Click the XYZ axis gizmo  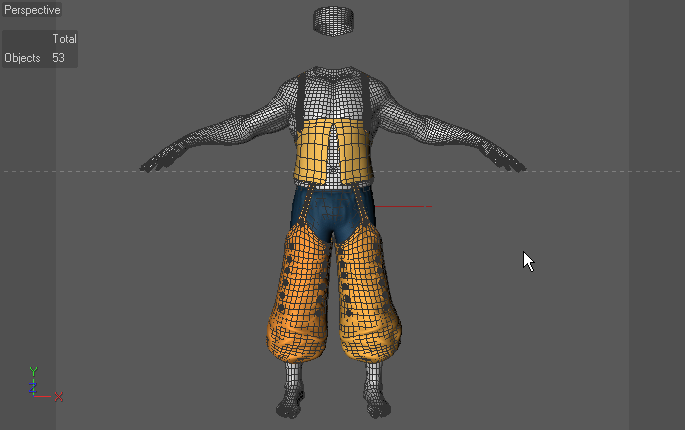(x=45, y=385)
